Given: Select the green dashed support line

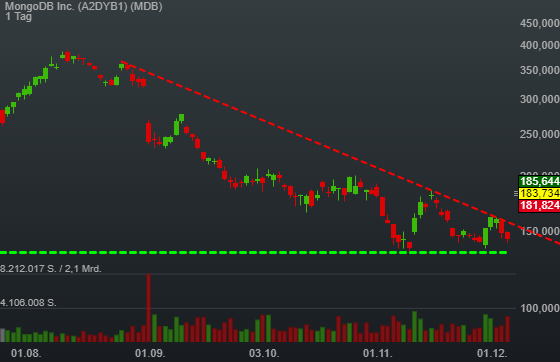Looking at the screenshot, I should (x=254, y=252).
